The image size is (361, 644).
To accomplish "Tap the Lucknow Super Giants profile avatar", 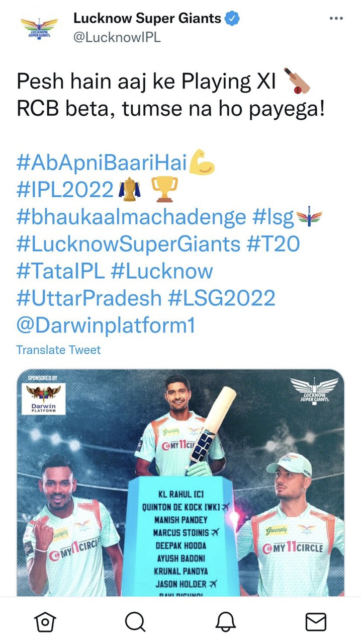I will [38, 28].
